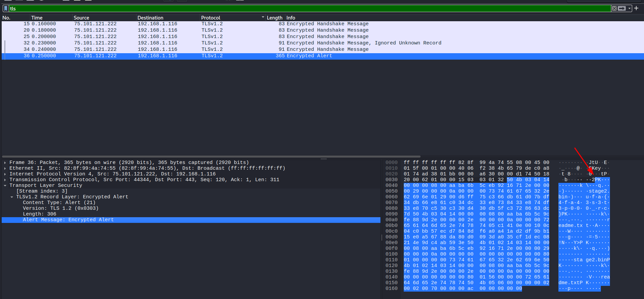Click inside the tls display filter field
Viewport: 644px width, 299px height.
(x=310, y=8)
